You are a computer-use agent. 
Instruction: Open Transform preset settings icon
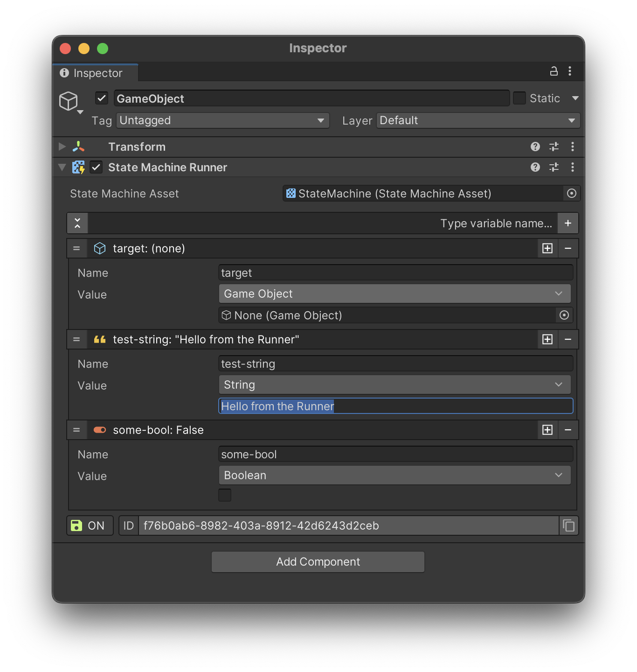[554, 147]
